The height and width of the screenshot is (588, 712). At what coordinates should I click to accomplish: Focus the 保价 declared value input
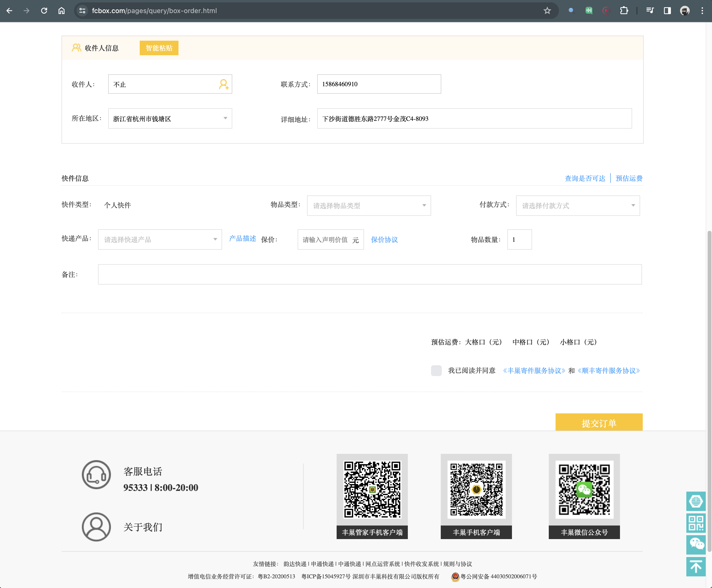[x=331, y=240]
